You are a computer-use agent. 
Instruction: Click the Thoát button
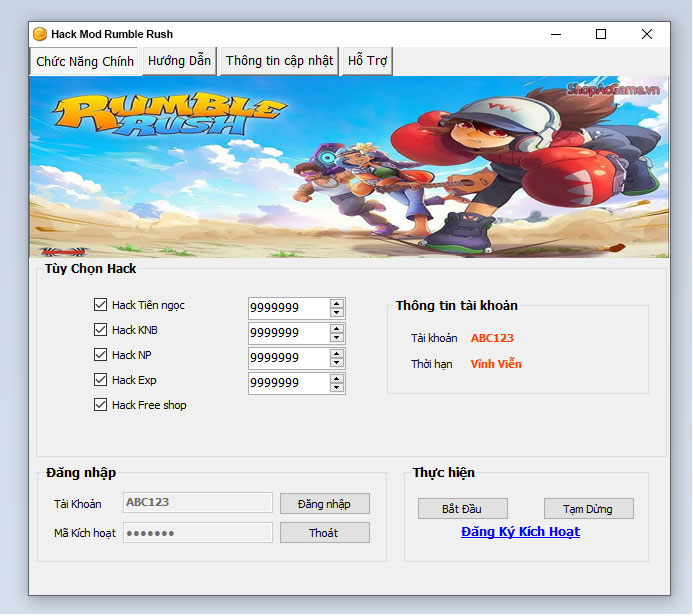coord(325,533)
